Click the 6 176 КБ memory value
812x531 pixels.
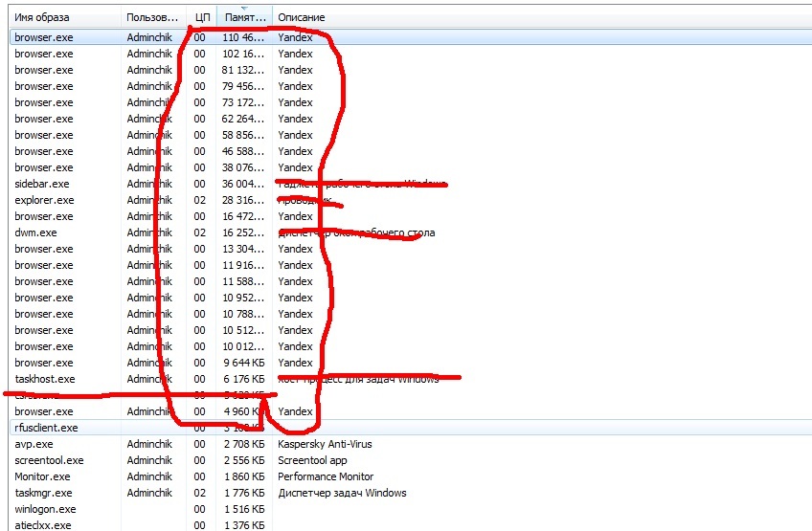[x=244, y=379]
